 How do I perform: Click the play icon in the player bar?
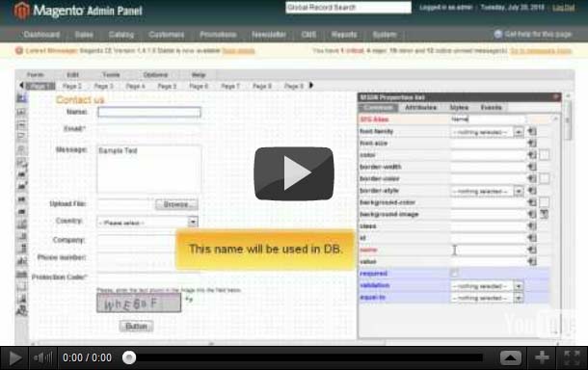pos(14,358)
